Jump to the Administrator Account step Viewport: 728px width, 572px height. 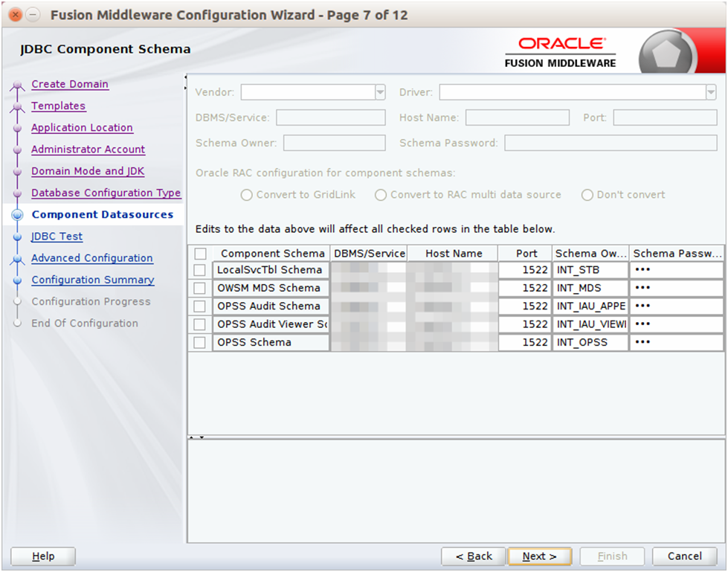pos(88,150)
